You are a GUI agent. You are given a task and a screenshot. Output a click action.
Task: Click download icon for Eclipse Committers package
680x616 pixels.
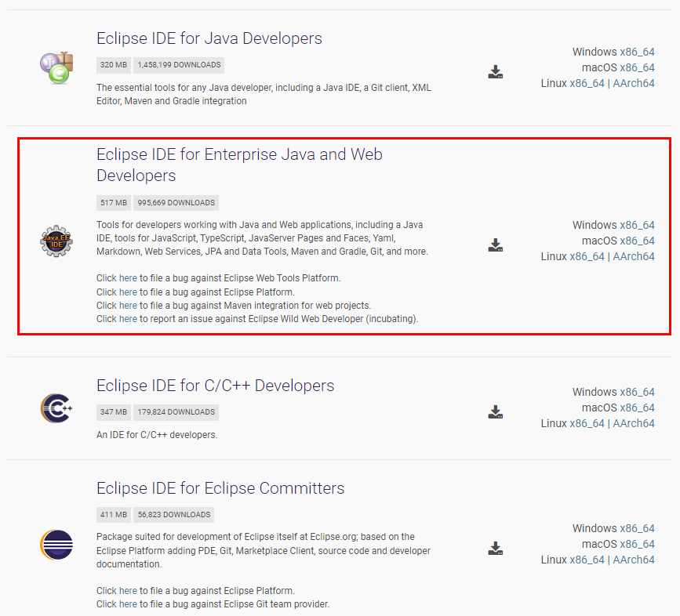[495, 549]
